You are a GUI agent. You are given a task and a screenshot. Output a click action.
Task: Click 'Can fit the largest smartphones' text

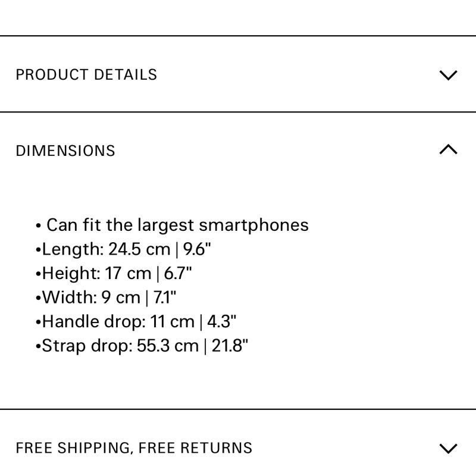177,226
